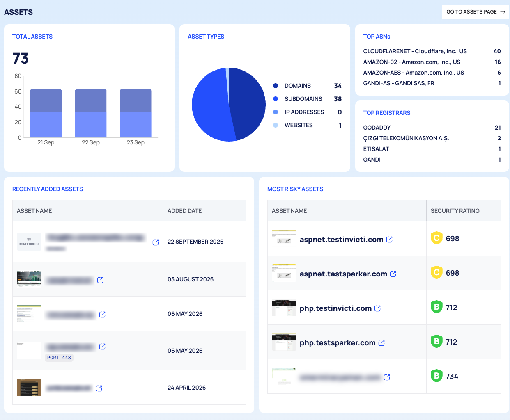Select the Domains legend color dot
The width and height of the screenshot is (510, 420).
(x=276, y=86)
